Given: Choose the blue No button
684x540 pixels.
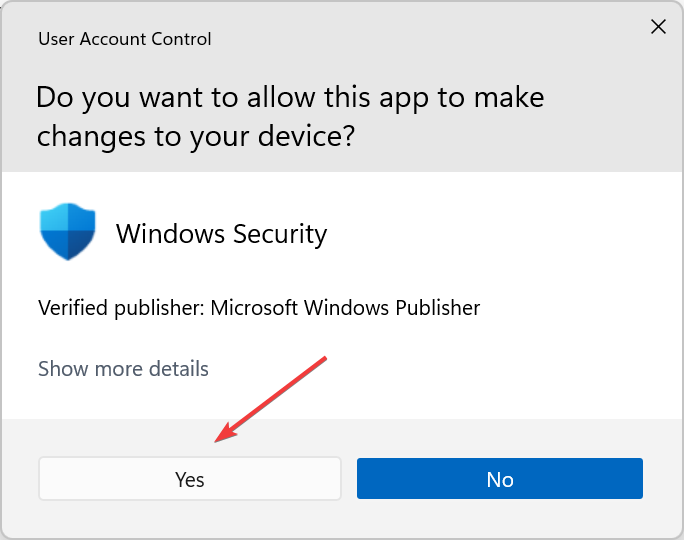Looking at the screenshot, I should coord(499,478).
